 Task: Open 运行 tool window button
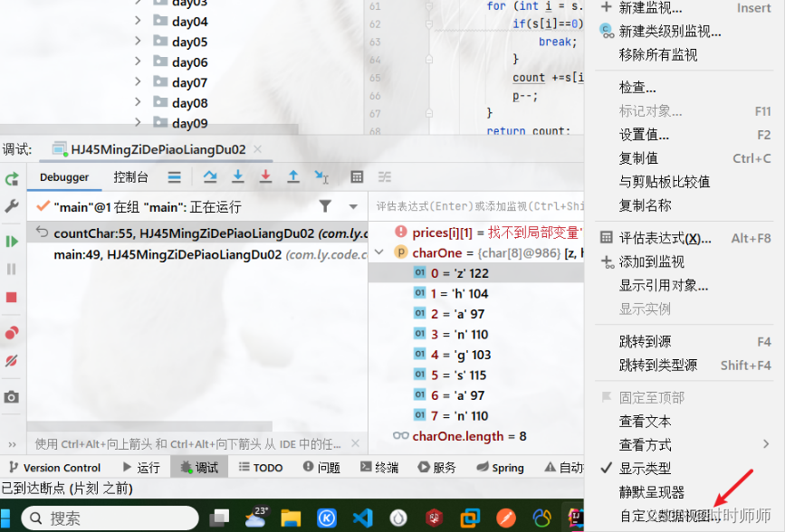point(141,468)
